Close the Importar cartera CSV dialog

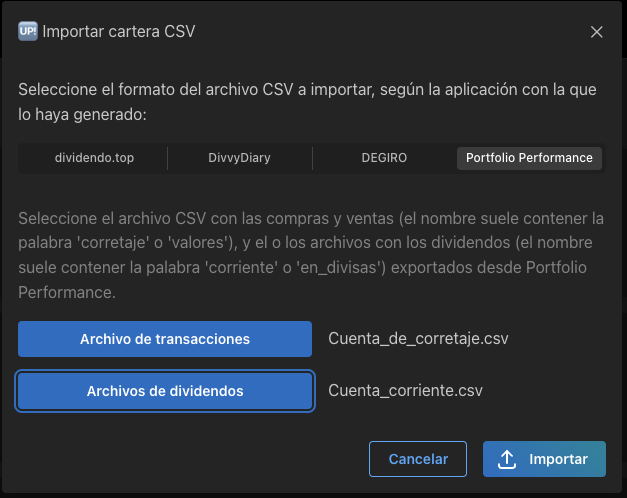[596, 32]
